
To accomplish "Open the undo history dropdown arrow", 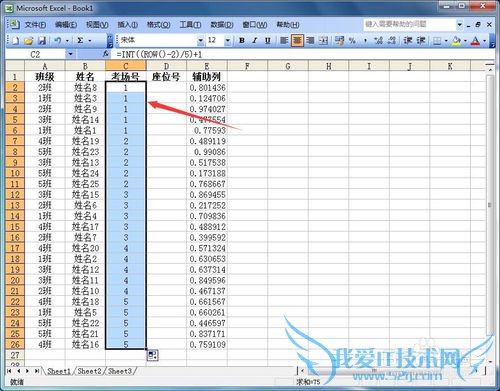I will coord(67,41).
